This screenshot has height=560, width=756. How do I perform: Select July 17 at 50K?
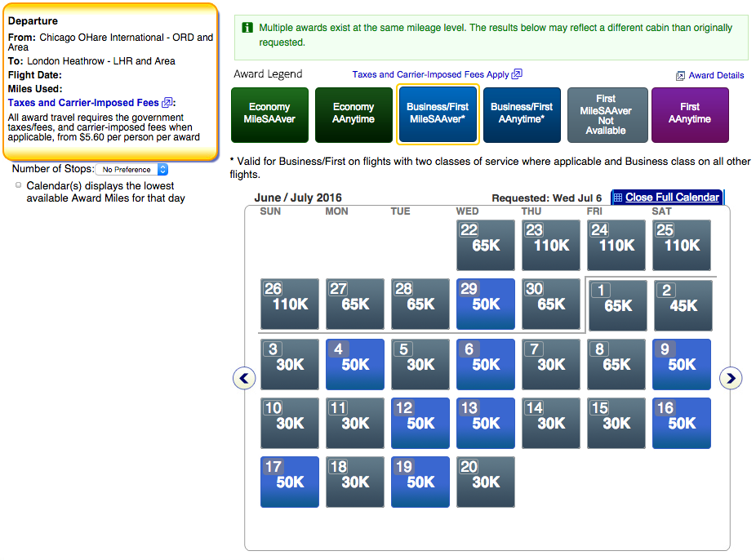click(x=290, y=482)
